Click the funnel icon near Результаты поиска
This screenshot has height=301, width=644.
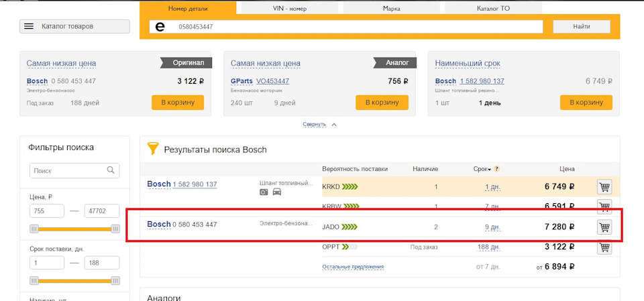coord(153,149)
